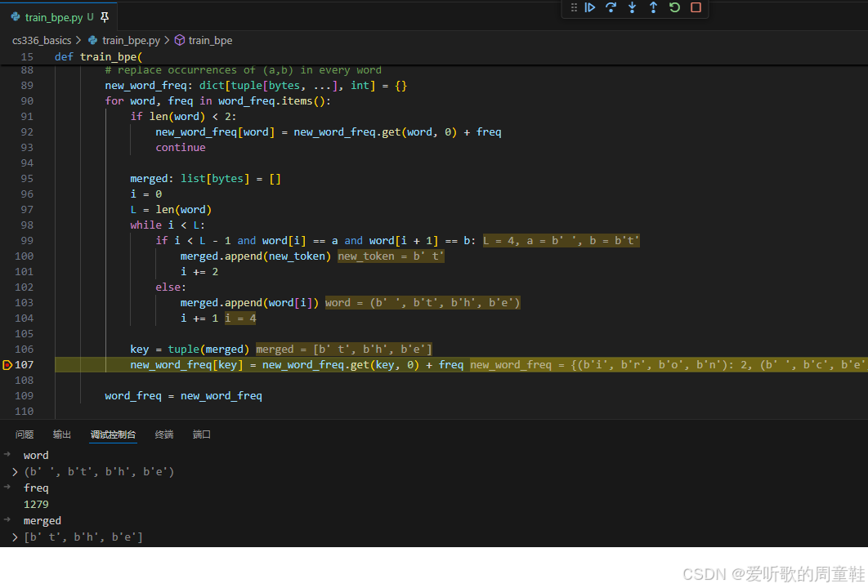The width and height of the screenshot is (868, 588).
Task: Click the 'freq' entry in debug console
Action: (36, 488)
